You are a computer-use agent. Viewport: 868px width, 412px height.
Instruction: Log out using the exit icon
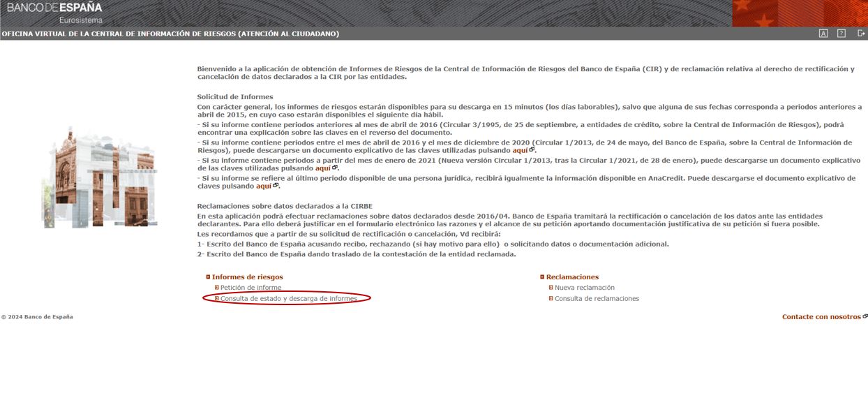[860, 34]
